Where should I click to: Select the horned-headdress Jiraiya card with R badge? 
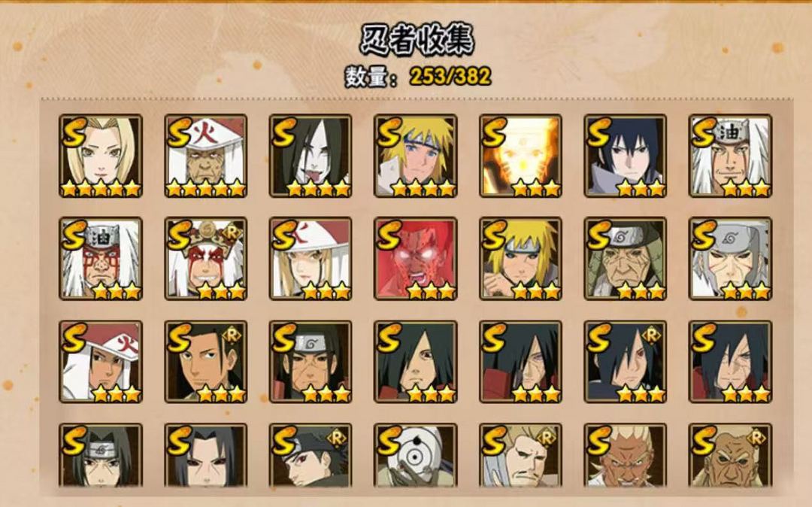point(205,259)
